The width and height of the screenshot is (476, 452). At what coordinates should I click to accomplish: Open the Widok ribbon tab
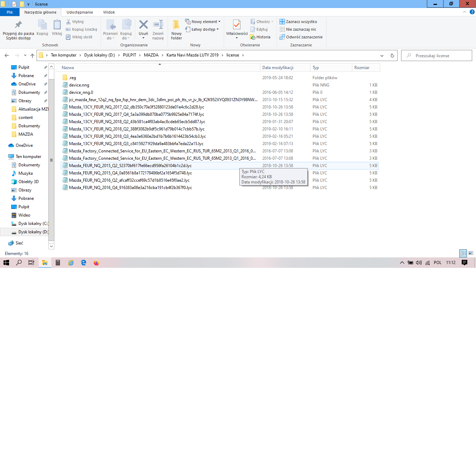[109, 12]
